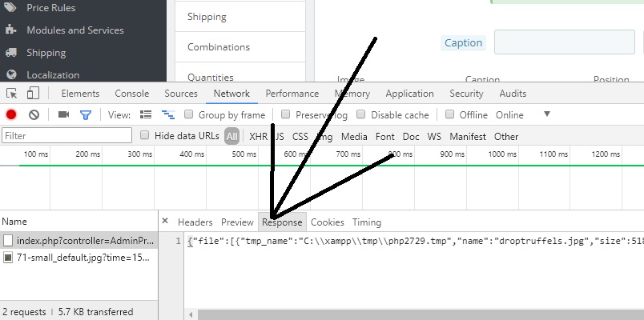Enable Group by frame checkbox
Viewport: 644px width, 320px height.
pos(188,114)
